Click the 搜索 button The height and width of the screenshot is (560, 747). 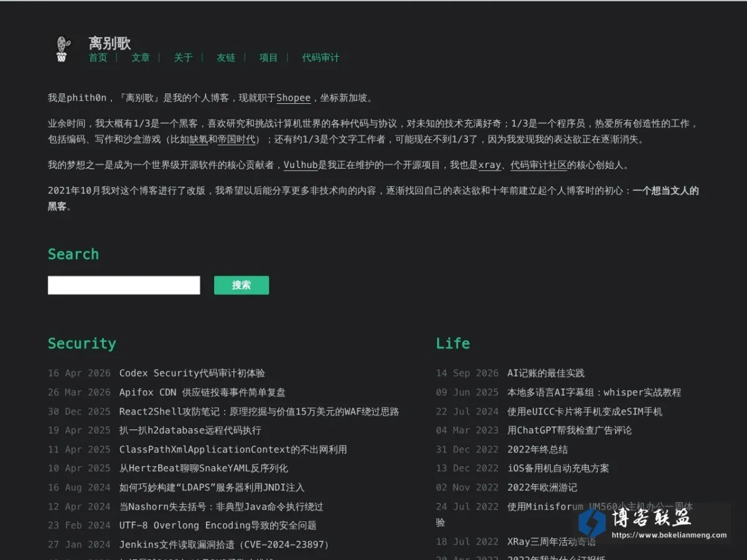pos(242,285)
